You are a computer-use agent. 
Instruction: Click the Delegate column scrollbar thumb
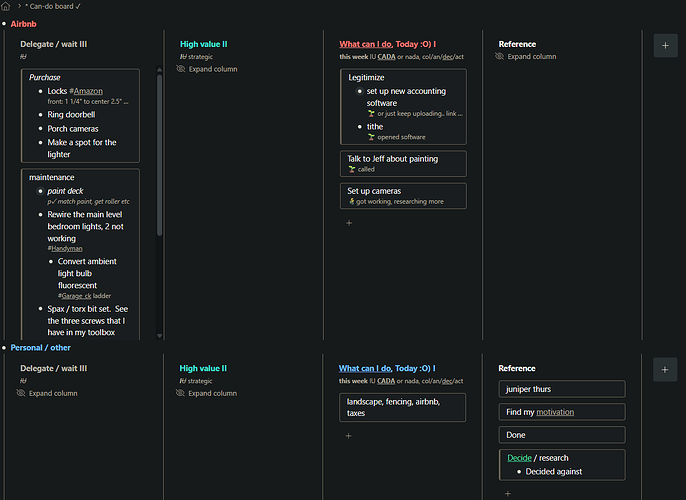159,155
